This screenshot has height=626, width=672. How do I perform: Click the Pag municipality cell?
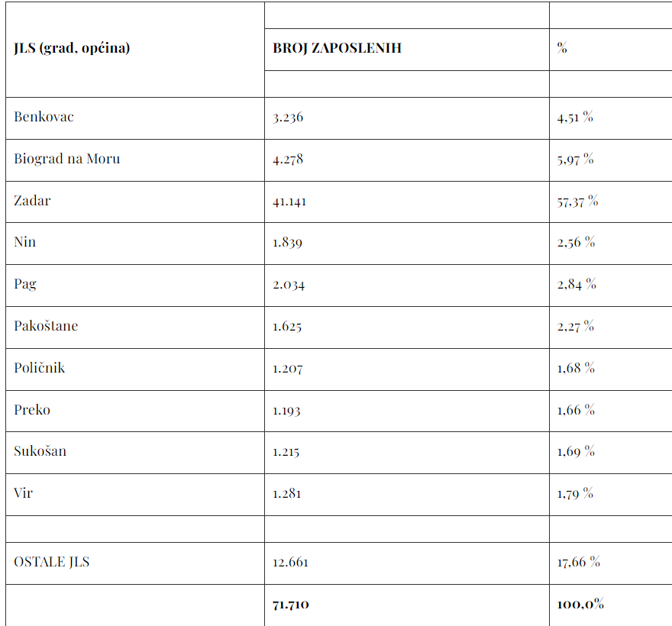tap(25, 284)
